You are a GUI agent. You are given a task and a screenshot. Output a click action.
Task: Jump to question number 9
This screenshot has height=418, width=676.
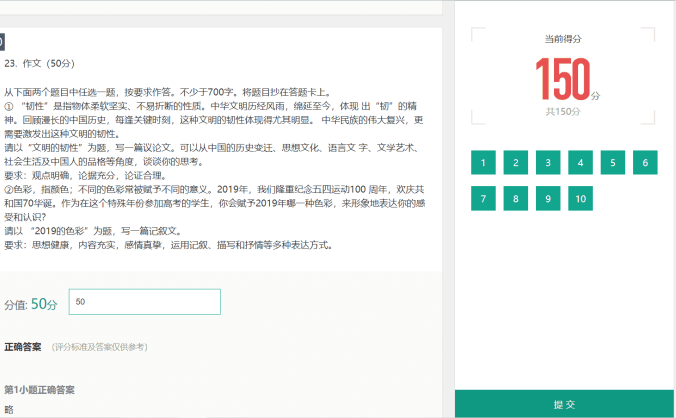(548, 198)
